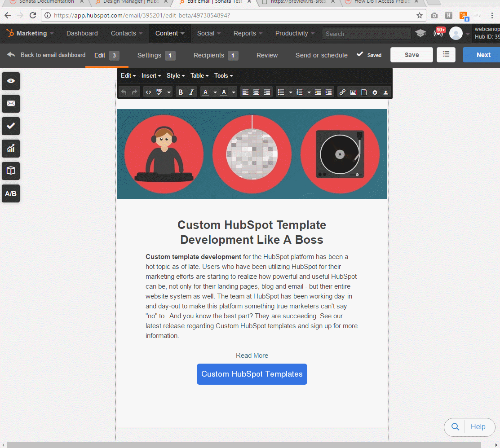The width and height of the screenshot is (500, 448).
Task: Click the user avatar in the header
Action: pos(456,33)
